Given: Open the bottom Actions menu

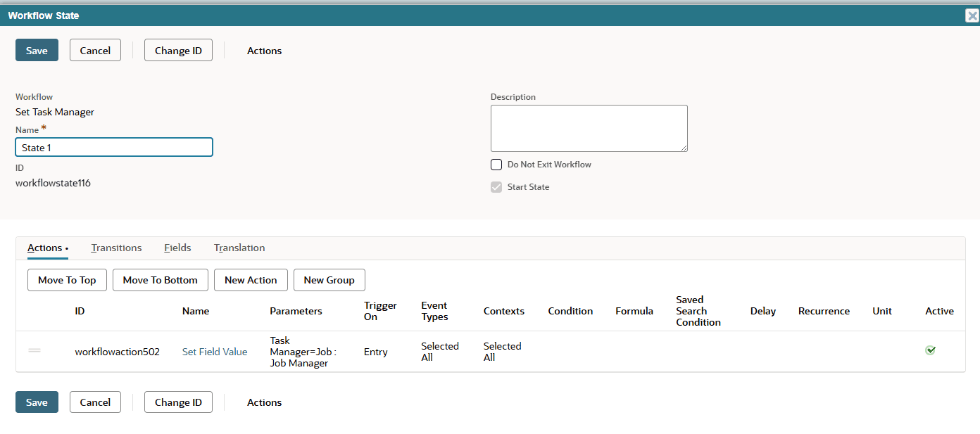Looking at the screenshot, I should pyautogui.click(x=265, y=402).
